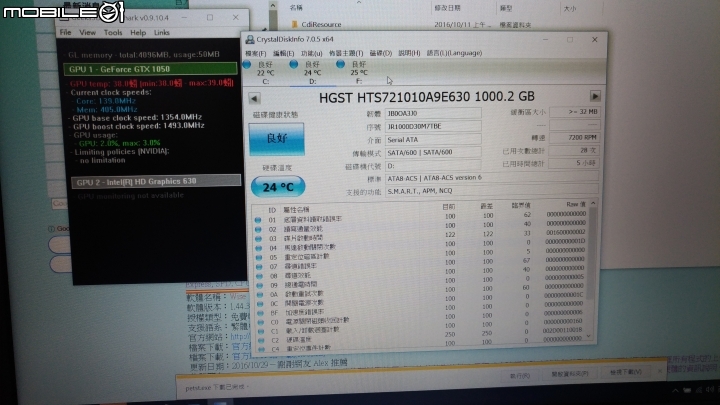Click the 24 °C disk temperature button

278,187
